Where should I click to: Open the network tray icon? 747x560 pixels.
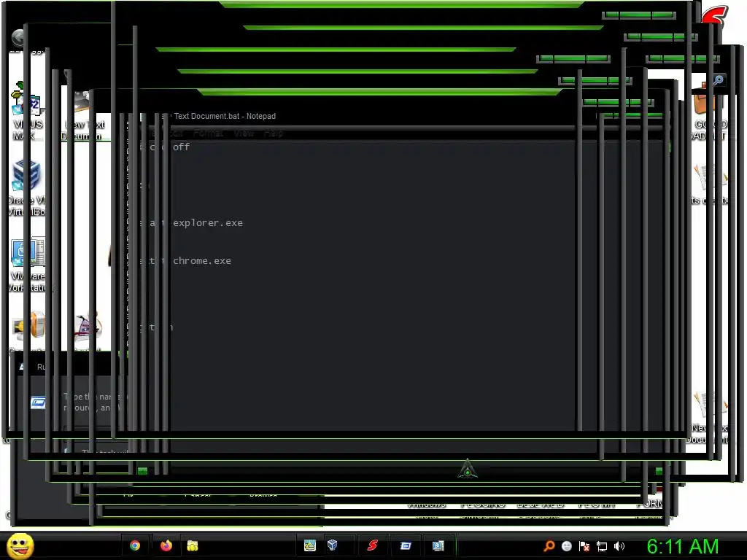click(602, 546)
